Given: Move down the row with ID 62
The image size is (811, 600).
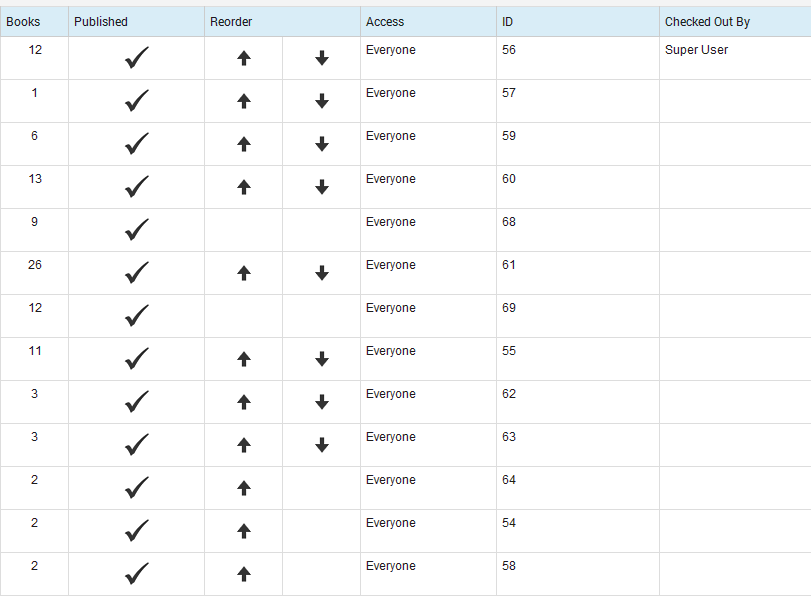Looking at the screenshot, I should tap(322, 401).
